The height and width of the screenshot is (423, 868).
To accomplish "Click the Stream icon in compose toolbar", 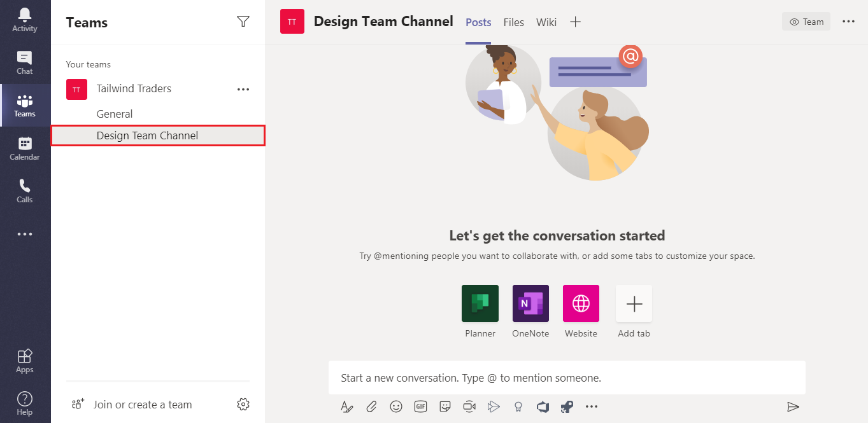I will coord(494,406).
